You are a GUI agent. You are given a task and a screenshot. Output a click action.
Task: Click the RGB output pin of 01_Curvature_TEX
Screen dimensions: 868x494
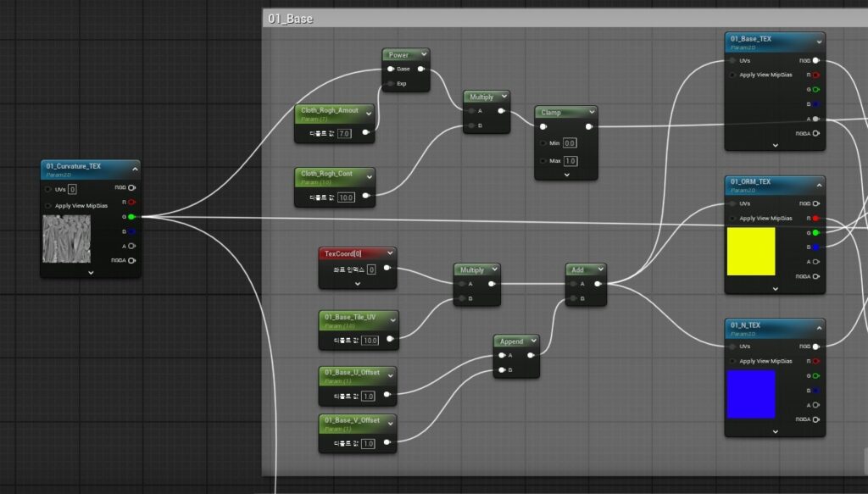(x=131, y=187)
